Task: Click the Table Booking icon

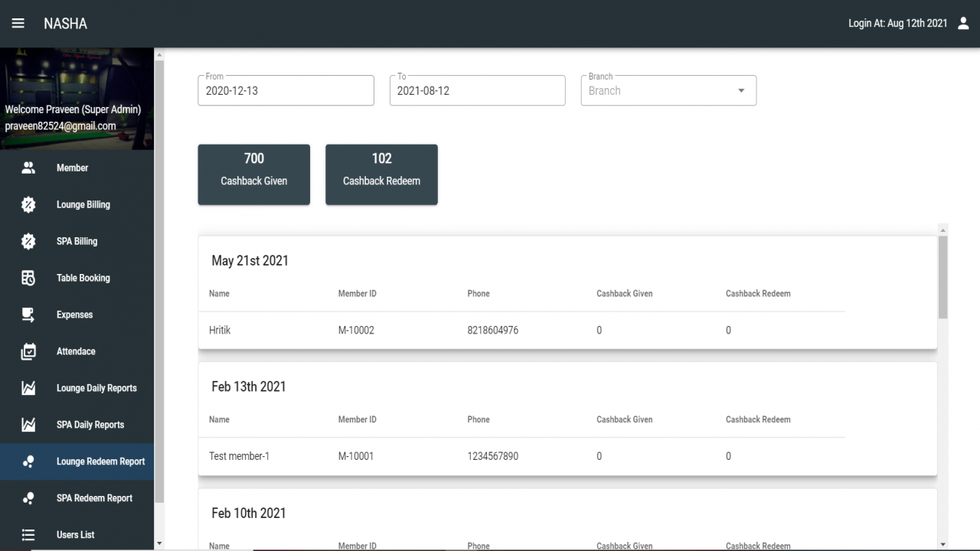Action: pos(28,278)
